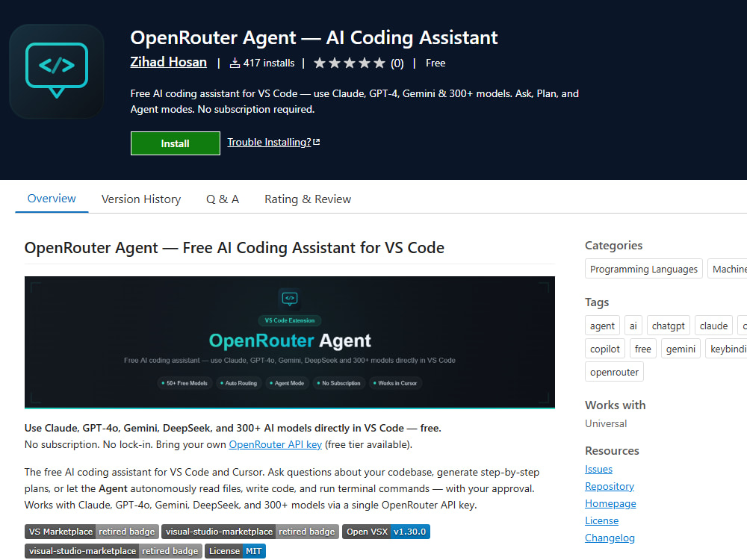Click the 'VS Code Extension' pill in banner
Image resolution: width=747 pixels, height=560 pixels.
click(x=290, y=320)
